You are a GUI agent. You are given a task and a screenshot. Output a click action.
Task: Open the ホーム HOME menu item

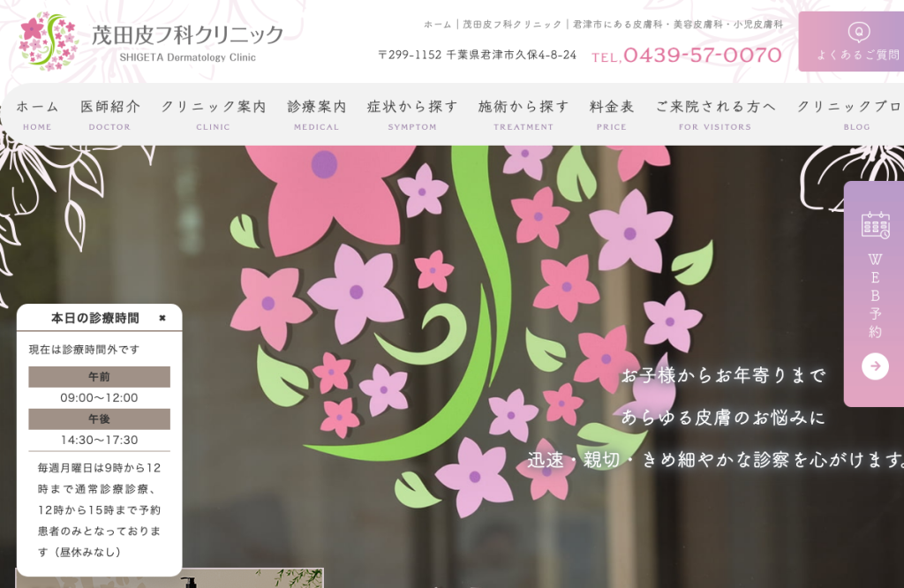37,114
